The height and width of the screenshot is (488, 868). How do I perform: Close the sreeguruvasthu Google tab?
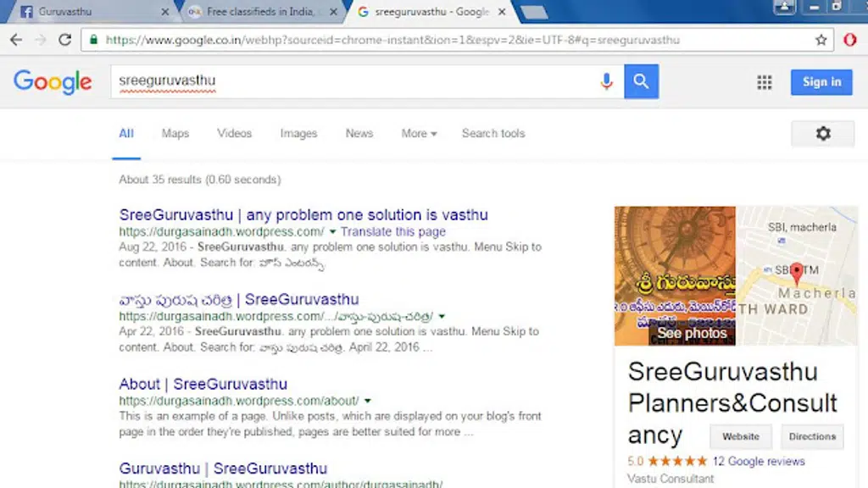pos(502,12)
